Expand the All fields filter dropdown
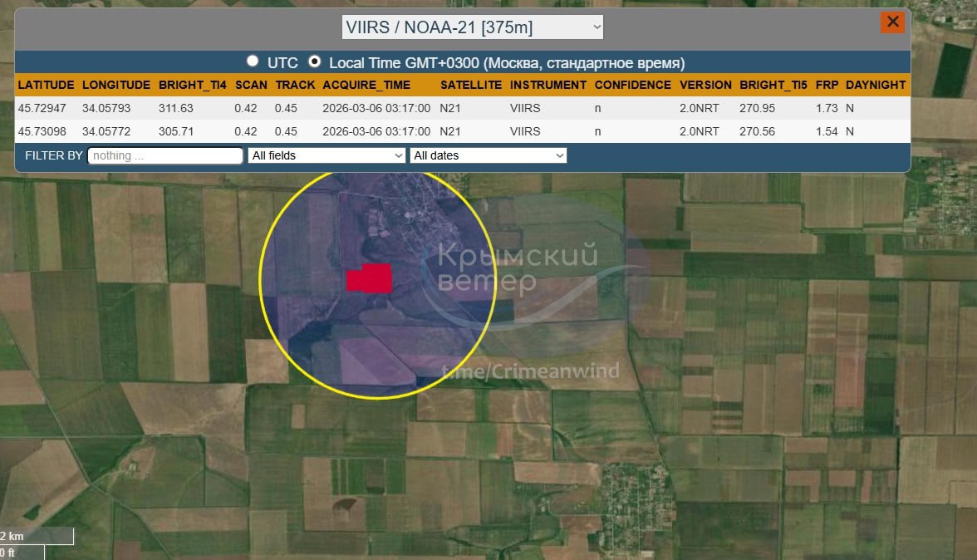Screen dimensions: 977x560 point(326,155)
